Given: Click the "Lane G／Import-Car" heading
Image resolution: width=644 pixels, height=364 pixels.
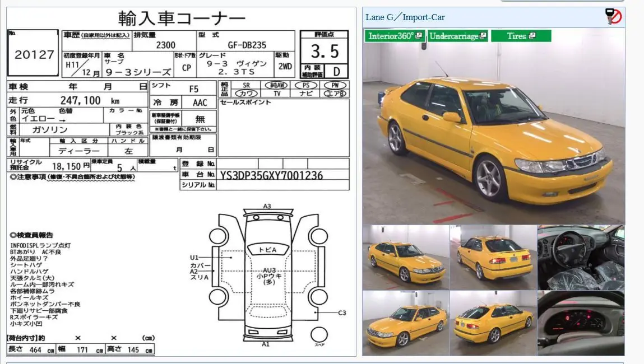Looking at the screenshot, I should pyautogui.click(x=405, y=17).
